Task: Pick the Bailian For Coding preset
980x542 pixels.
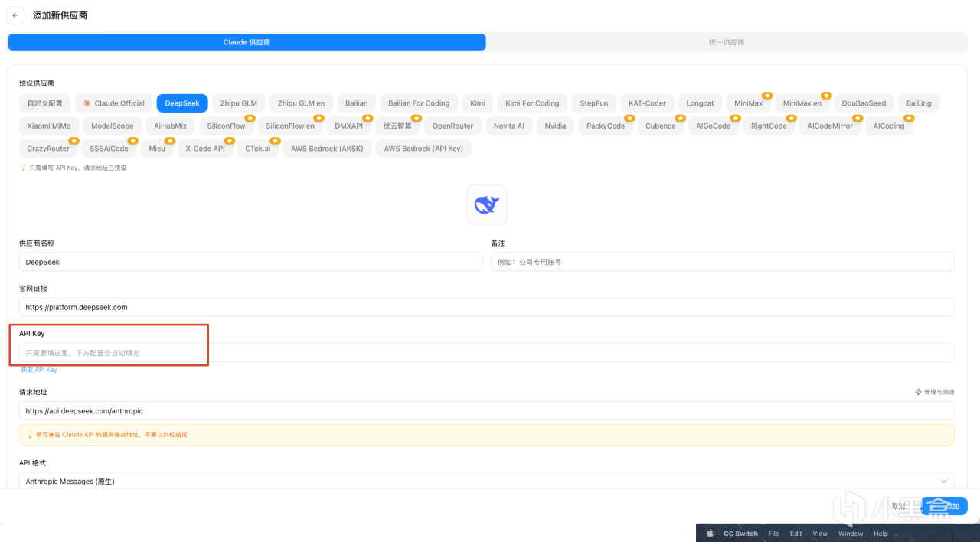Action: point(419,103)
